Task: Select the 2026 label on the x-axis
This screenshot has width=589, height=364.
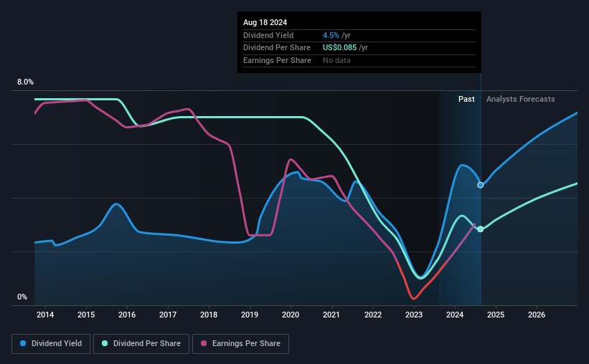Action: click(537, 315)
